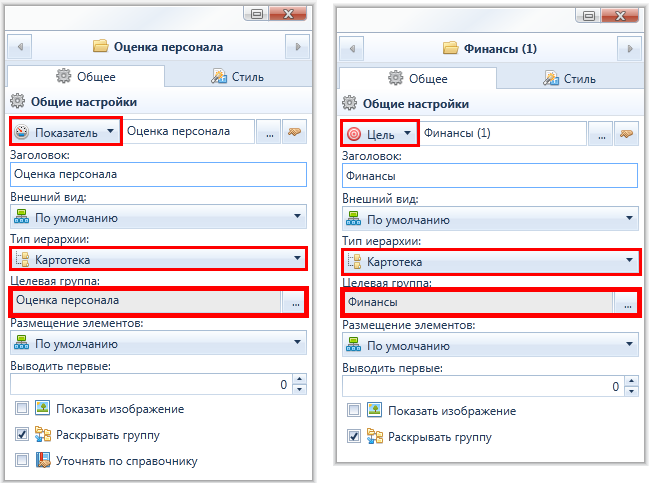
Task: Switch to Стиль tab in Финансы panel
Action: coord(570,79)
